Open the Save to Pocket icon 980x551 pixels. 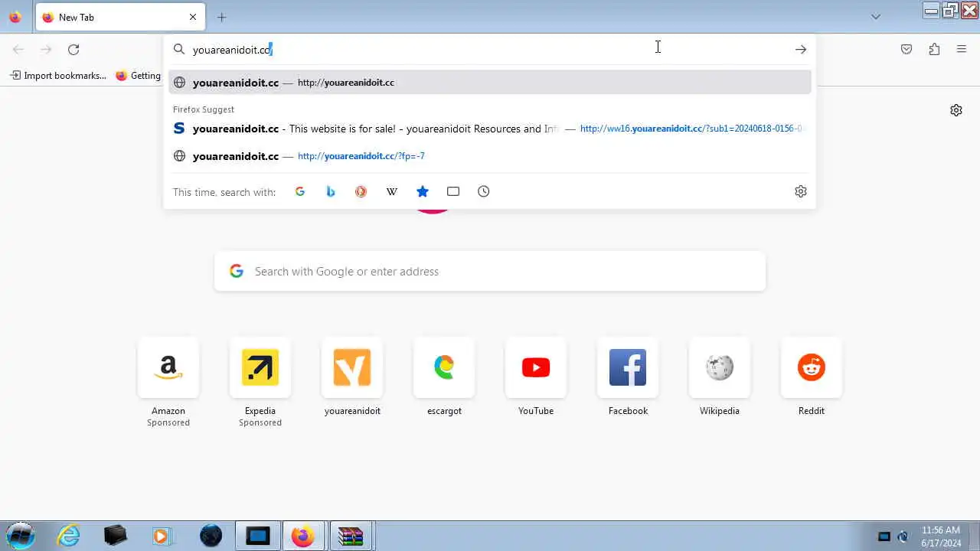tap(906, 50)
